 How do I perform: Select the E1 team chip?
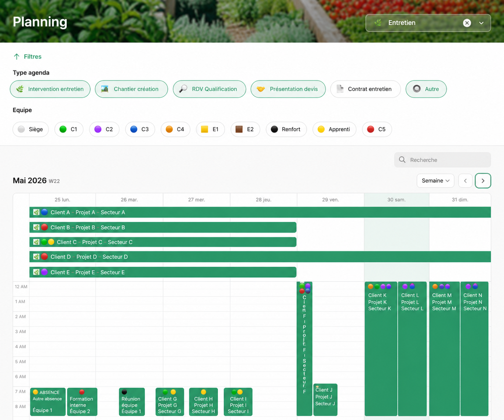pyautogui.click(x=210, y=129)
